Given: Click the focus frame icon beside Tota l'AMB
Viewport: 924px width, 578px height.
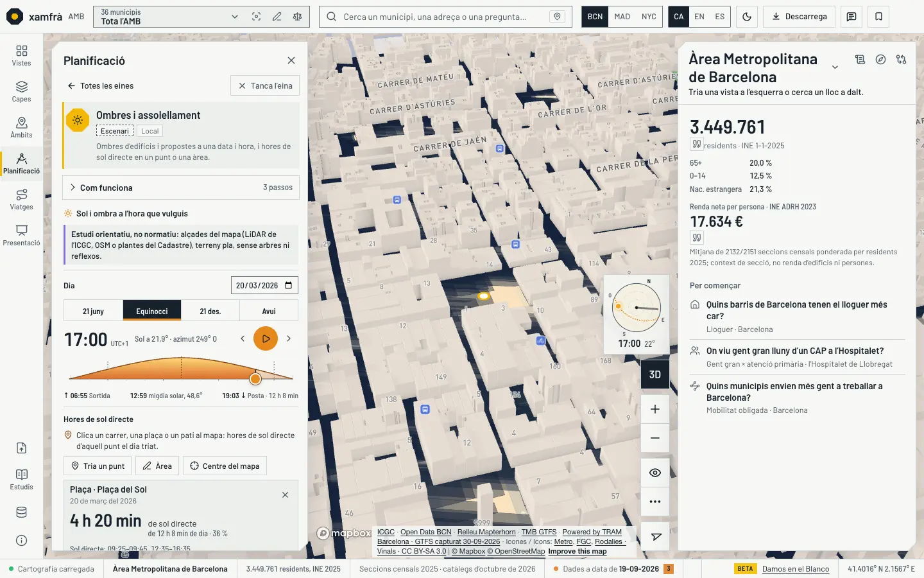Looking at the screenshot, I should 256,17.
